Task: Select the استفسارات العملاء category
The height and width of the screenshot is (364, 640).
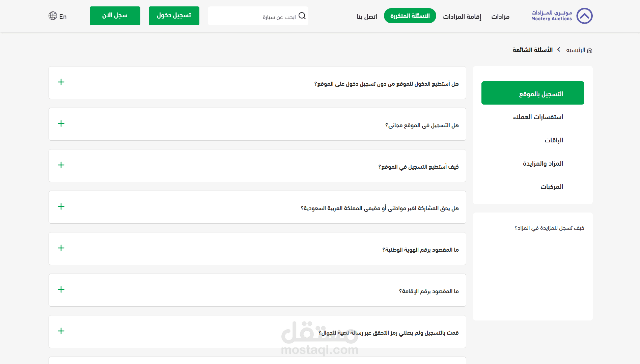Action: click(x=538, y=117)
